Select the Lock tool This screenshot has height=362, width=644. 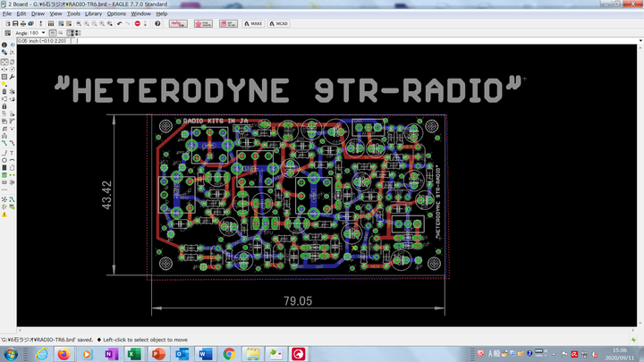pos(4,106)
